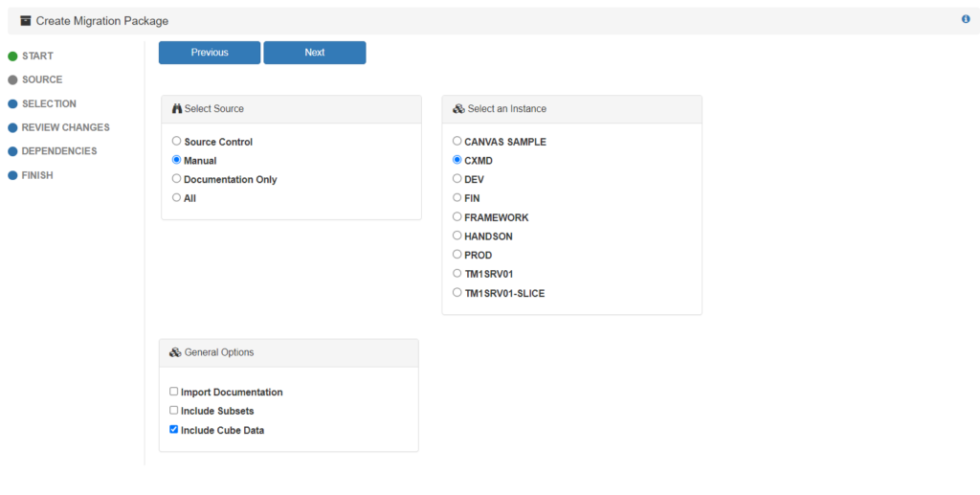Select the PROD instance
Screen dimensions: 980x495
pos(457,255)
